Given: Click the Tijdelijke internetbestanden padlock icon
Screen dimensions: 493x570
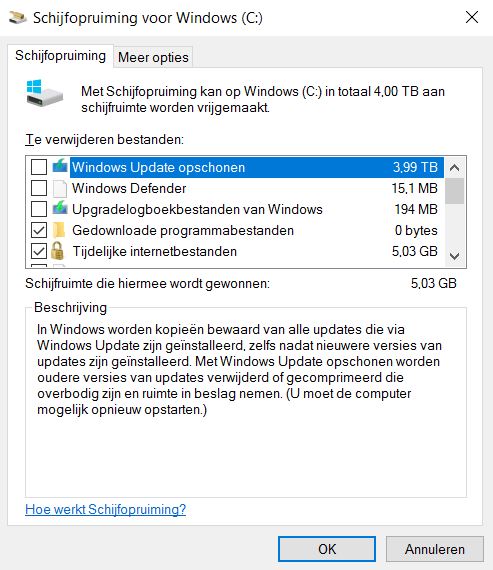Looking at the screenshot, I should point(57,251).
